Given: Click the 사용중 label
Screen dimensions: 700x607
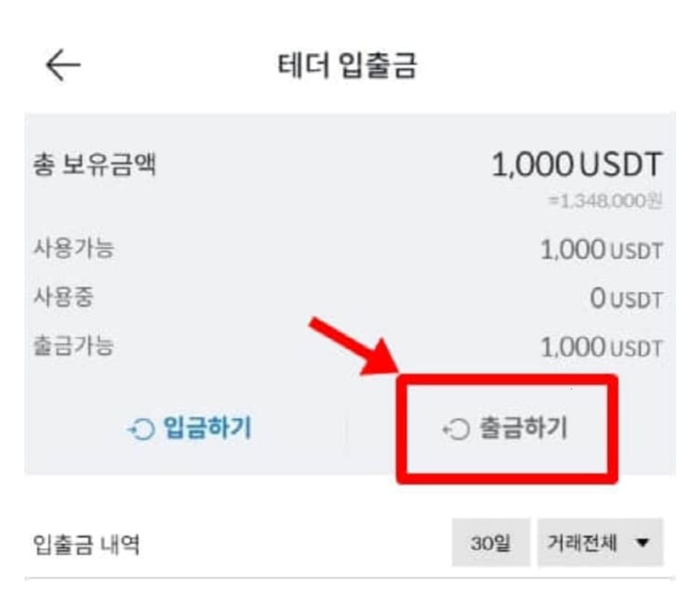Looking at the screenshot, I should coord(64,297).
